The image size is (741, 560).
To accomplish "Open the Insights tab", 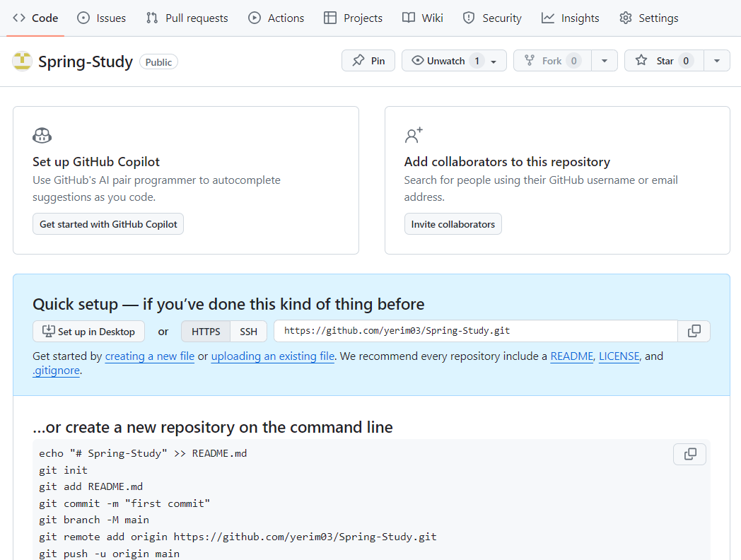I will (x=571, y=18).
